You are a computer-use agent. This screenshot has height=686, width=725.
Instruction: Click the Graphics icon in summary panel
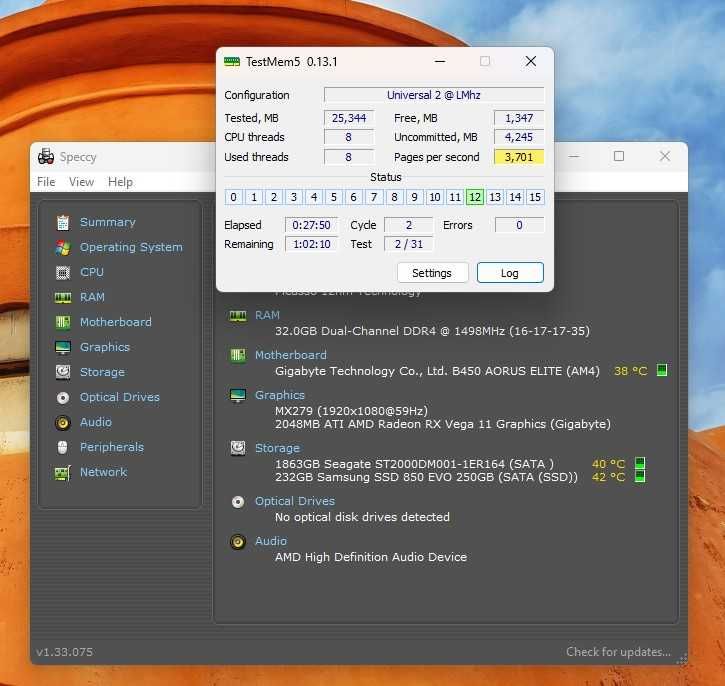click(238, 395)
